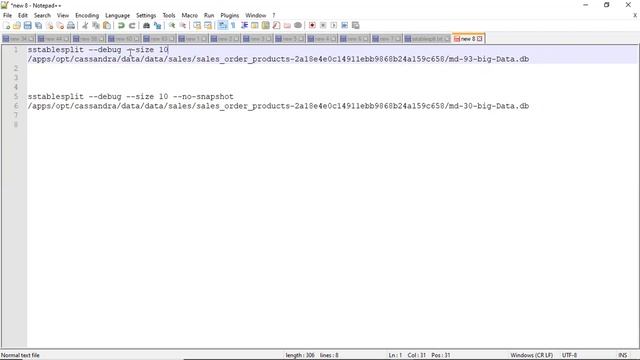Toggle the indent guide toolbar icon

(244, 25)
